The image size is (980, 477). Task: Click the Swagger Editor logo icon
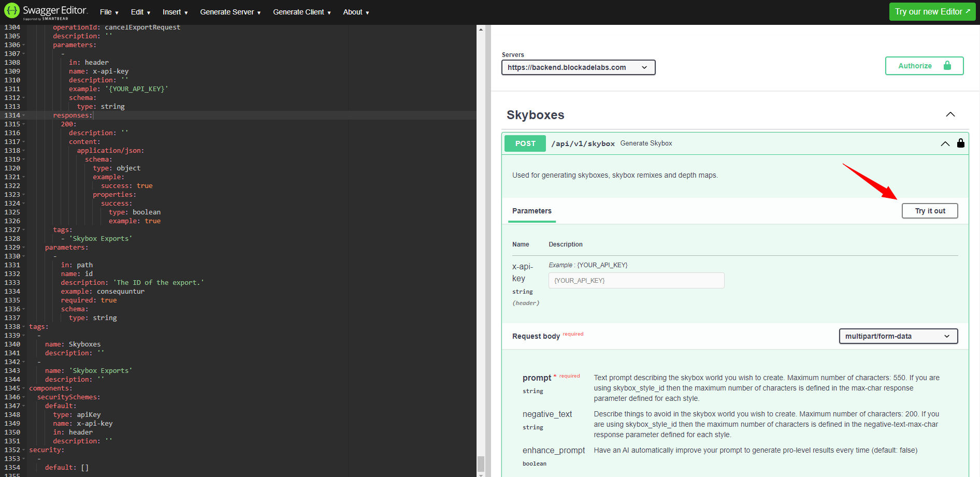coord(11,11)
